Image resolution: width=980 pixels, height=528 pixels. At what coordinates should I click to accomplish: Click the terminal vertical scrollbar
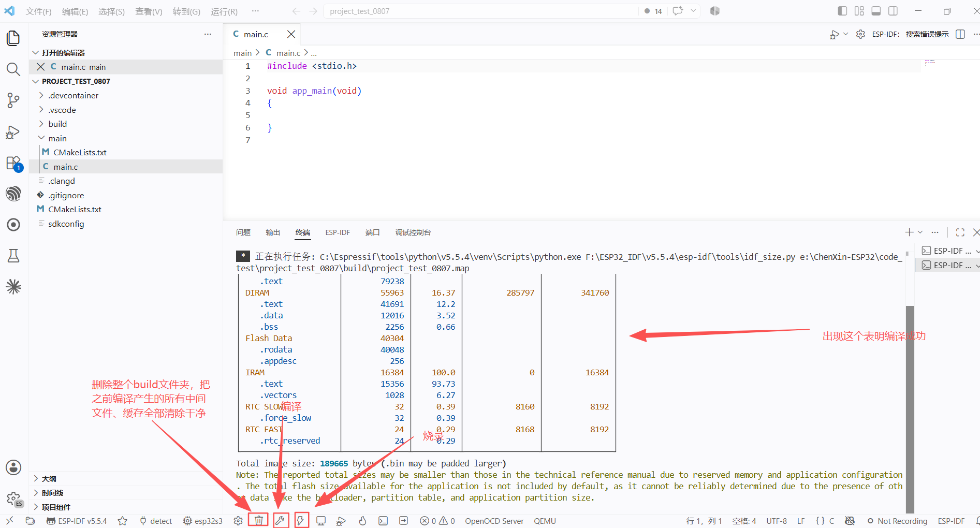click(x=910, y=409)
